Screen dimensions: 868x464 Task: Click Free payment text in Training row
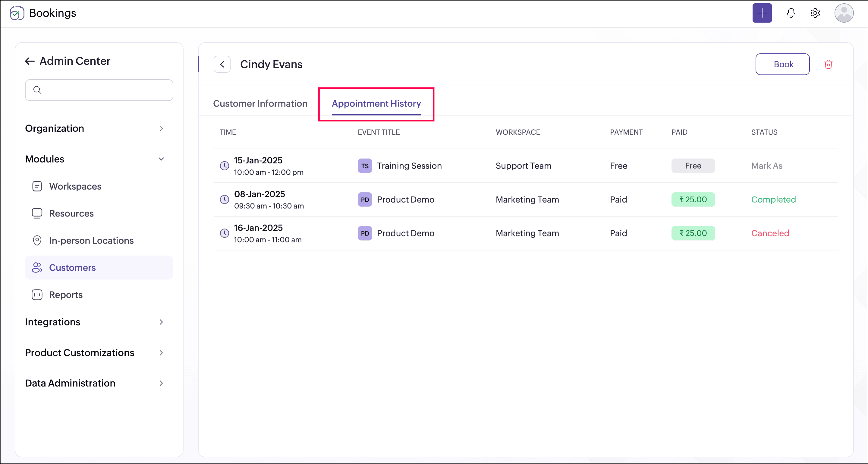click(618, 166)
